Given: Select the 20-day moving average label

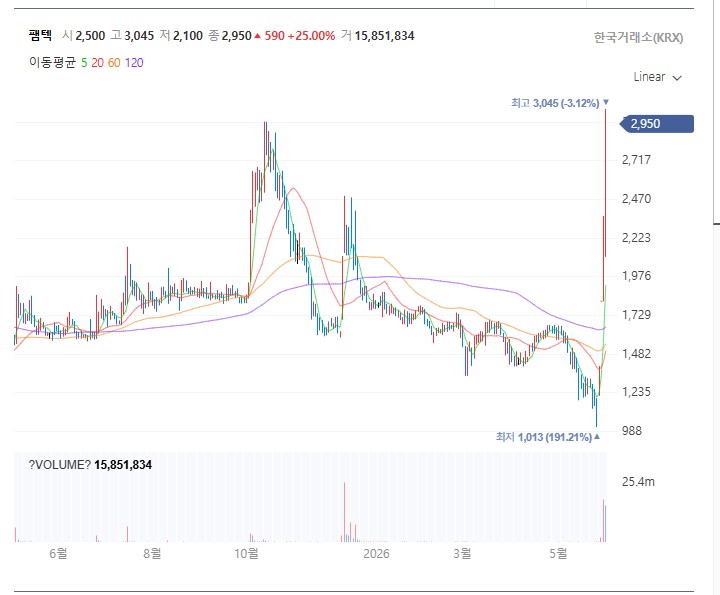Looking at the screenshot, I should (x=97, y=63).
